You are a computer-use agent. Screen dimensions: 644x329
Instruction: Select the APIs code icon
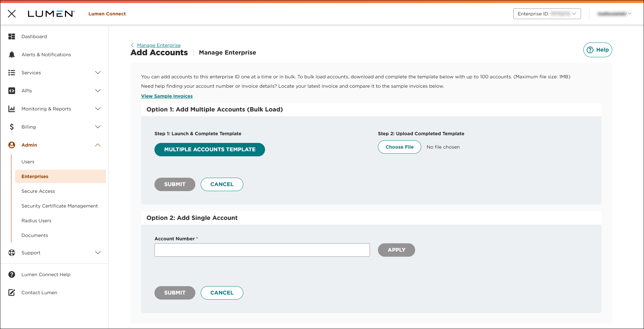[x=12, y=91]
